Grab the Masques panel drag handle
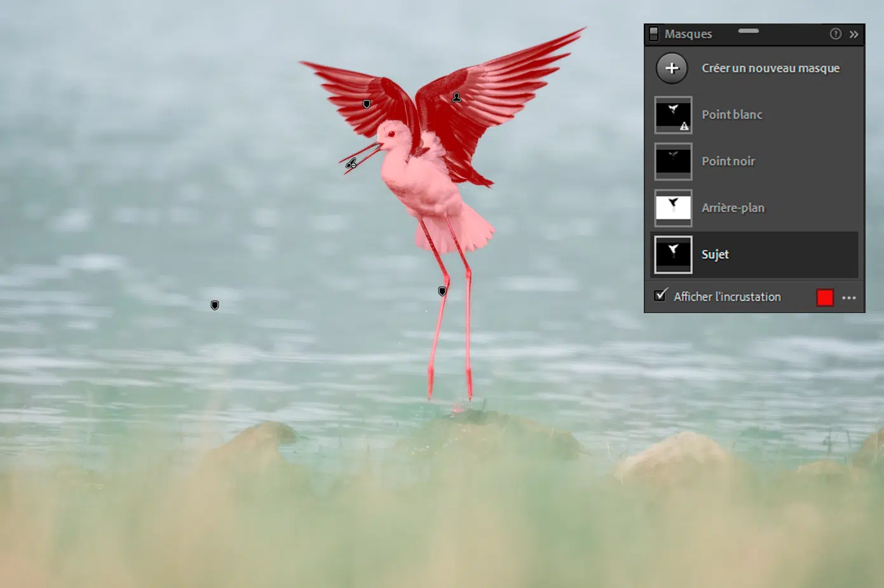The image size is (884, 588). [748, 30]
